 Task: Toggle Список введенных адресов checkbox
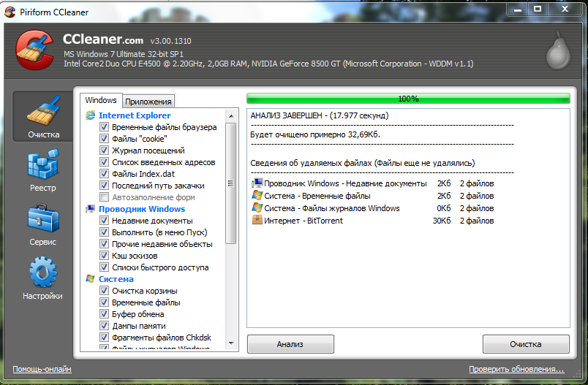click(105, 162)
